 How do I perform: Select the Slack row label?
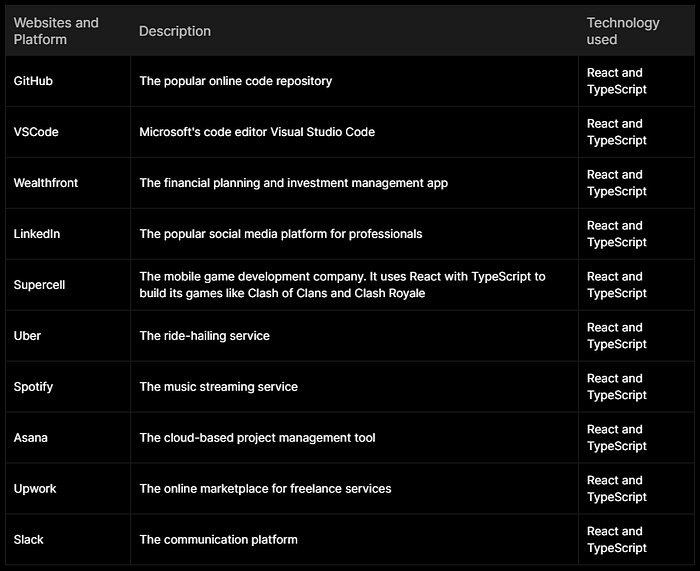point(29,539)
